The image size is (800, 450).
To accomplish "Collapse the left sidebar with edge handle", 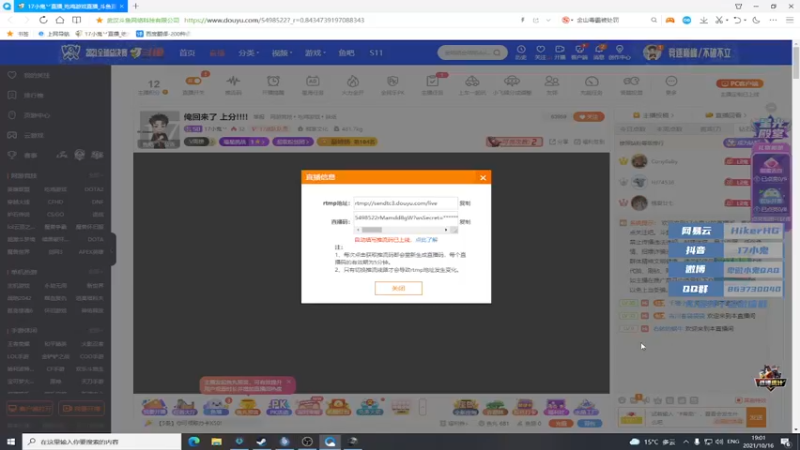I will tap(113, 249).
